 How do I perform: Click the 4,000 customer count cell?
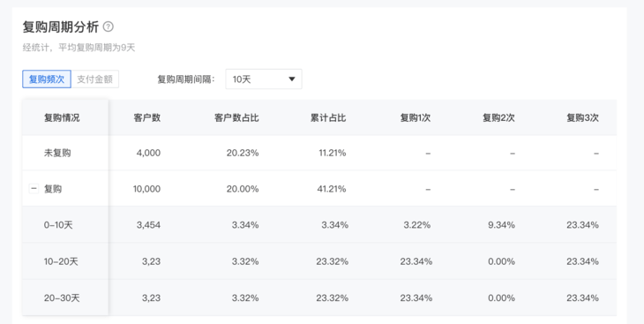click(x=148, y=153)
